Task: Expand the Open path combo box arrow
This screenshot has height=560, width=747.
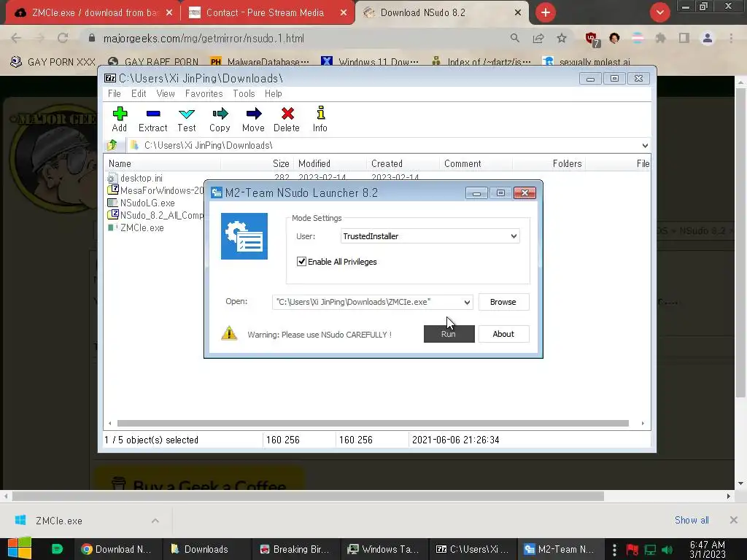Action: tap(467, 302)
